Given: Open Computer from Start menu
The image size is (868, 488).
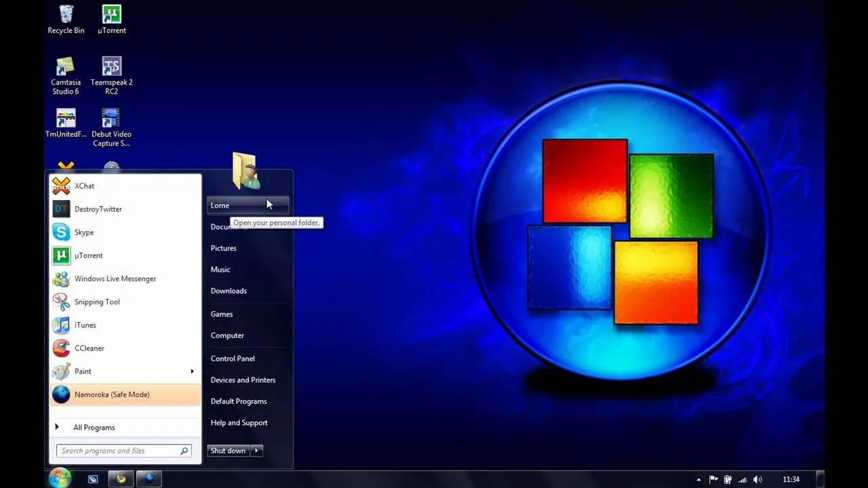Looking at the screenshot, I should tap(248, 335).
